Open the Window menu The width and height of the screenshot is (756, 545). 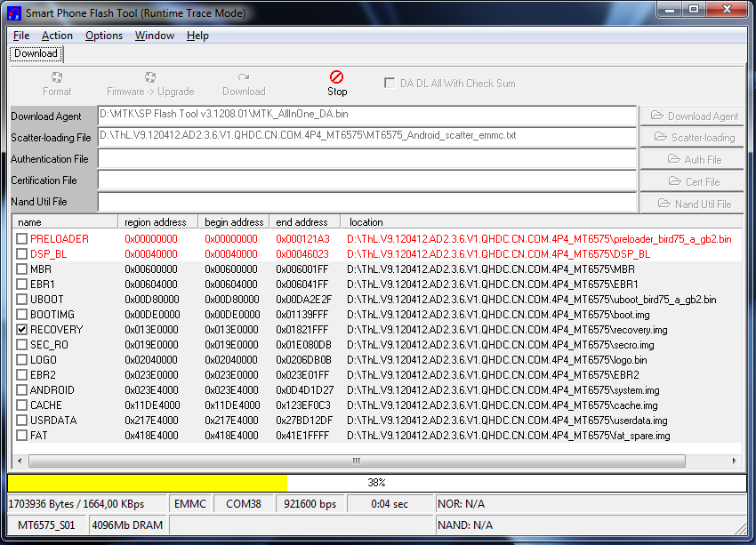click(154, 36)
